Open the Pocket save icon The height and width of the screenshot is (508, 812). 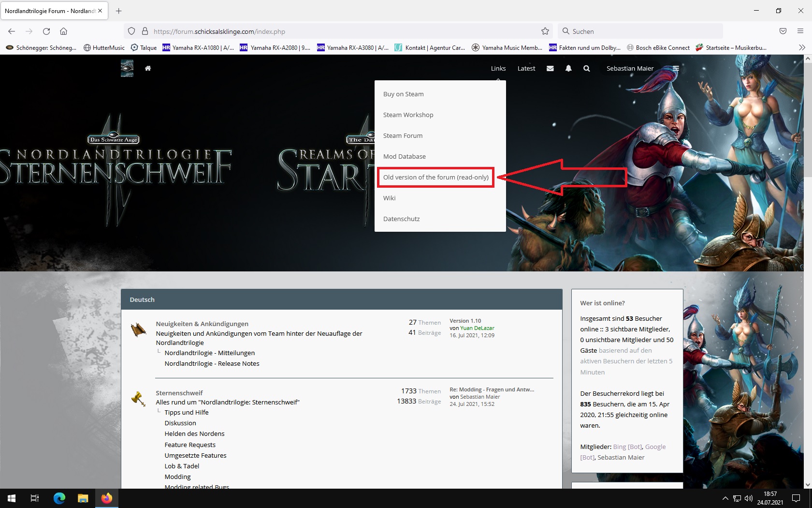783,31
